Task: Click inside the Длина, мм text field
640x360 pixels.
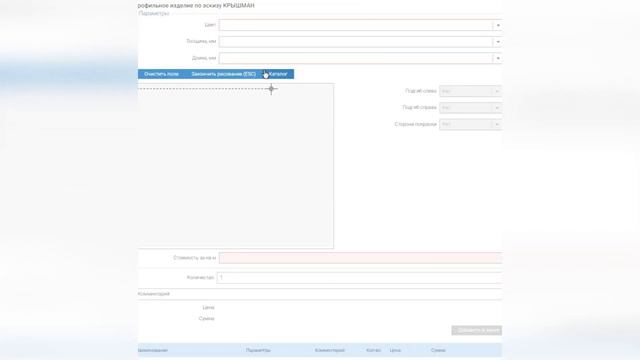Action: point(356,58)
